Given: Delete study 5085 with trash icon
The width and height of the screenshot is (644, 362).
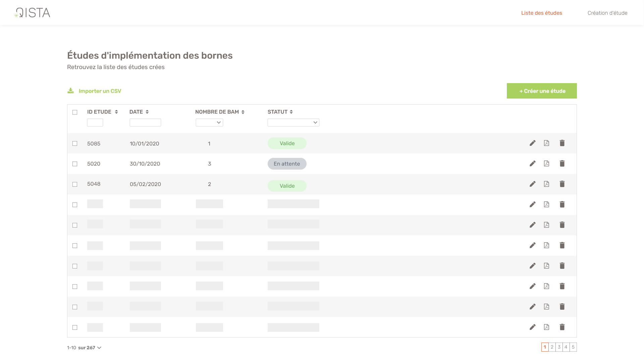Looking at the screenshot, I should coord(562,143).
